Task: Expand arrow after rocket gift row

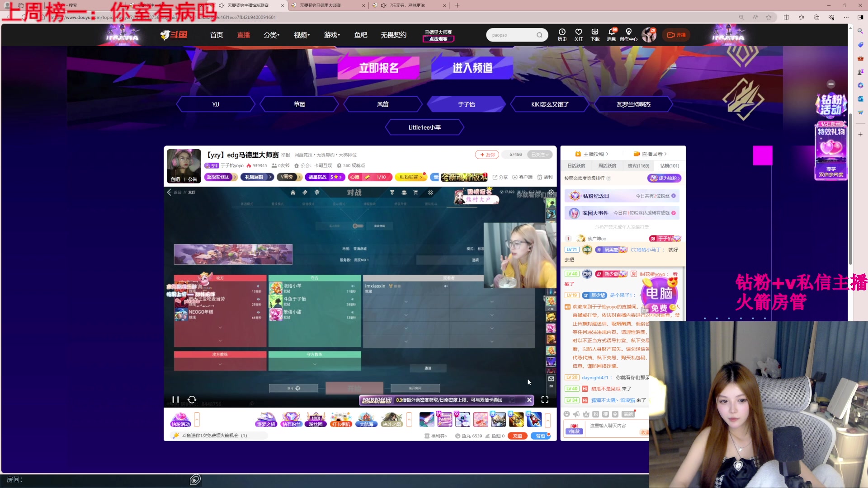Action: point(548,420)
